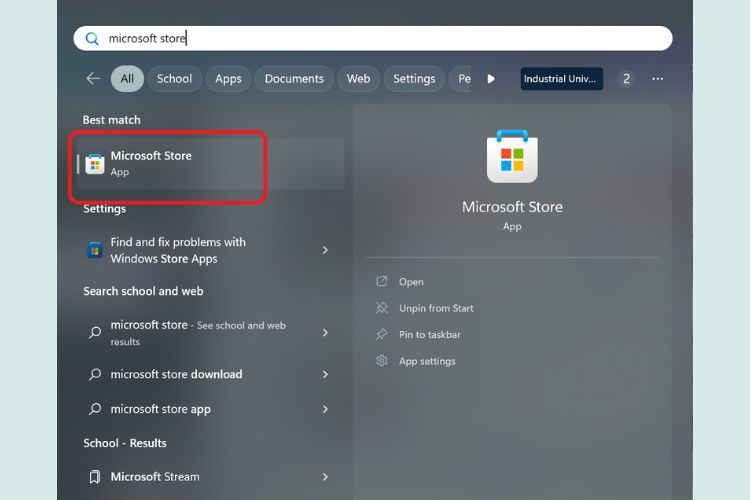The height and width of the screenshot is (500, 750).
Task: Open the rewards badge showing 2
Action: click(626, 78)
